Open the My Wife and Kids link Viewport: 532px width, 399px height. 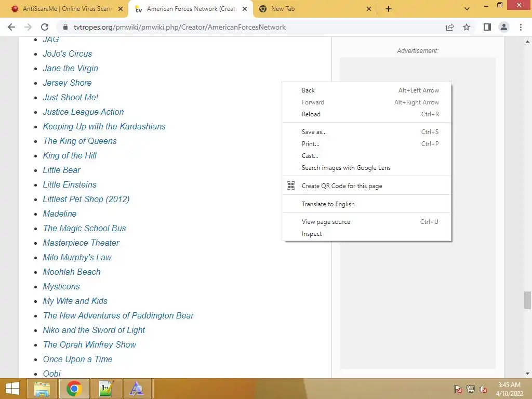point(75,301)
